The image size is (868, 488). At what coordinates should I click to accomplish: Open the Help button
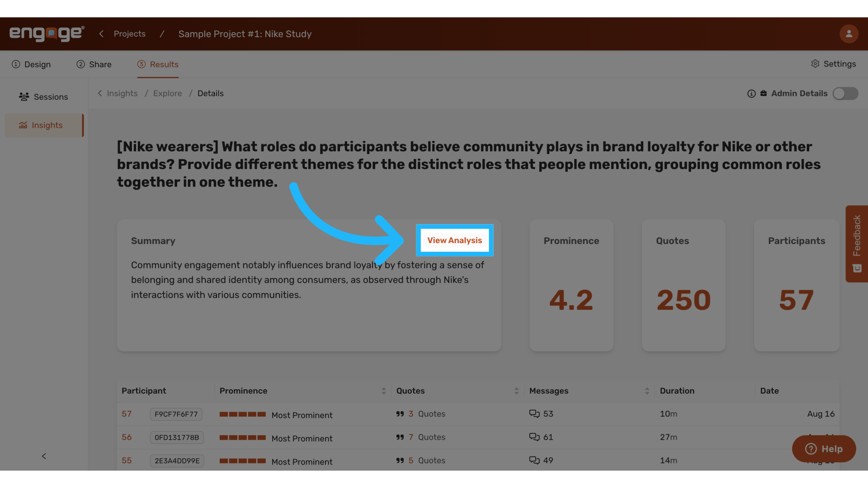pyautogui.click(x=824, y=449)
